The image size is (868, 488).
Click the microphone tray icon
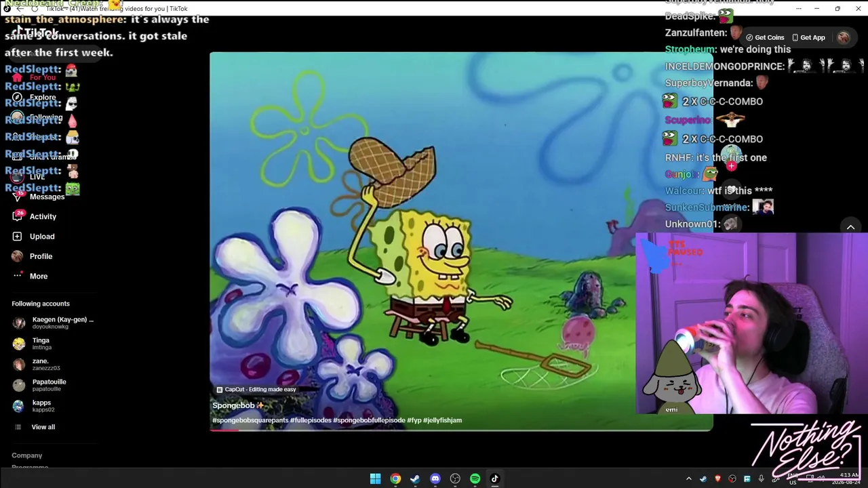[761, 479]
